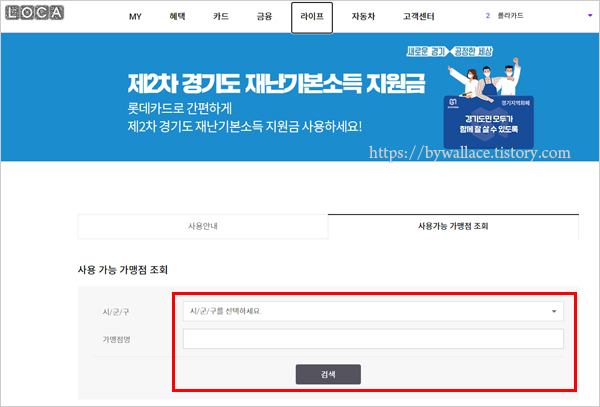Click the 경기지역화폐 card illustration

pyautogui.click(x=489, y=122)
